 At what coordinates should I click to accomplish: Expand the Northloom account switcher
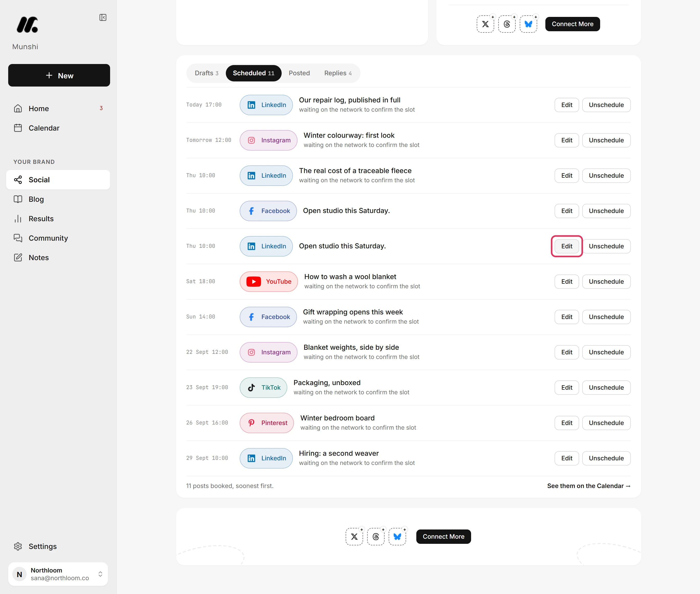tap(58, 574)
